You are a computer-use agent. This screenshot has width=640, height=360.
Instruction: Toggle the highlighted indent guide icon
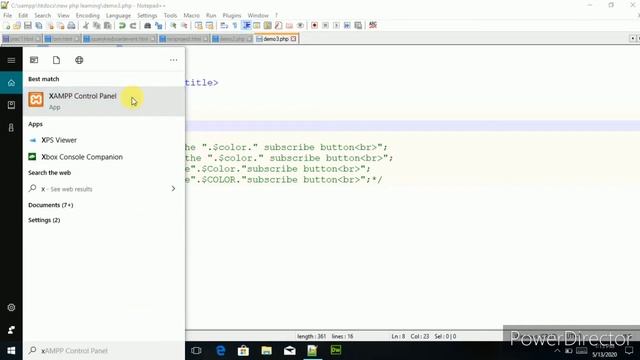(246, 25)
